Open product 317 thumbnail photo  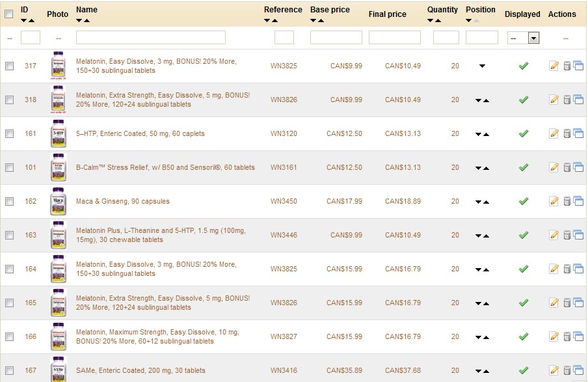click(x=58, y=65)
